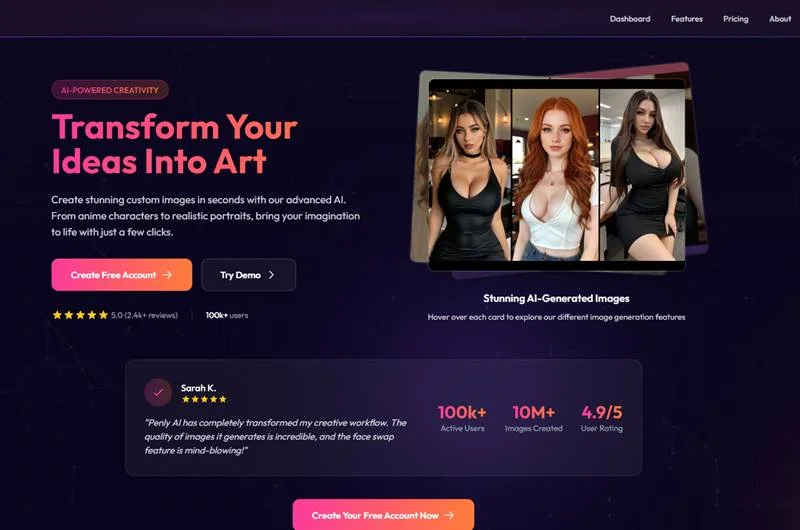Click the Try Demo button
Image resolution: width=800 pixels, height=530 pixels.
(248, 274)
